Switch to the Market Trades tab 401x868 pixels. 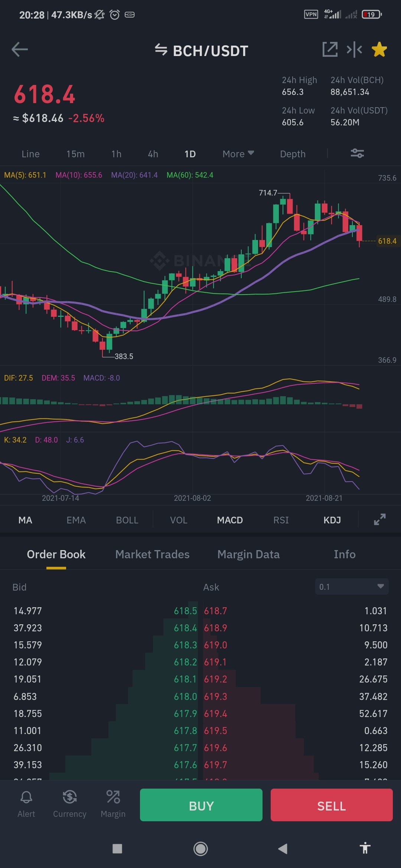[152, 554]
